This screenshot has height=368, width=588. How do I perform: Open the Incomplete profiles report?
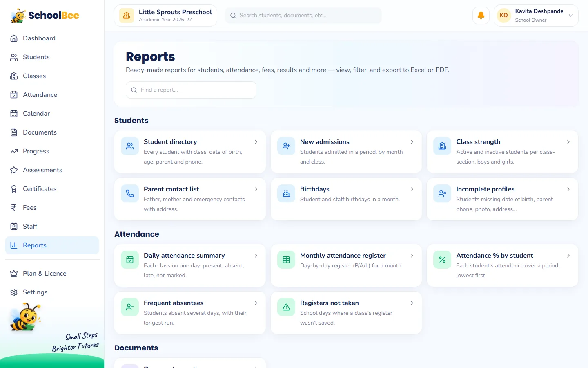[502, 199]
